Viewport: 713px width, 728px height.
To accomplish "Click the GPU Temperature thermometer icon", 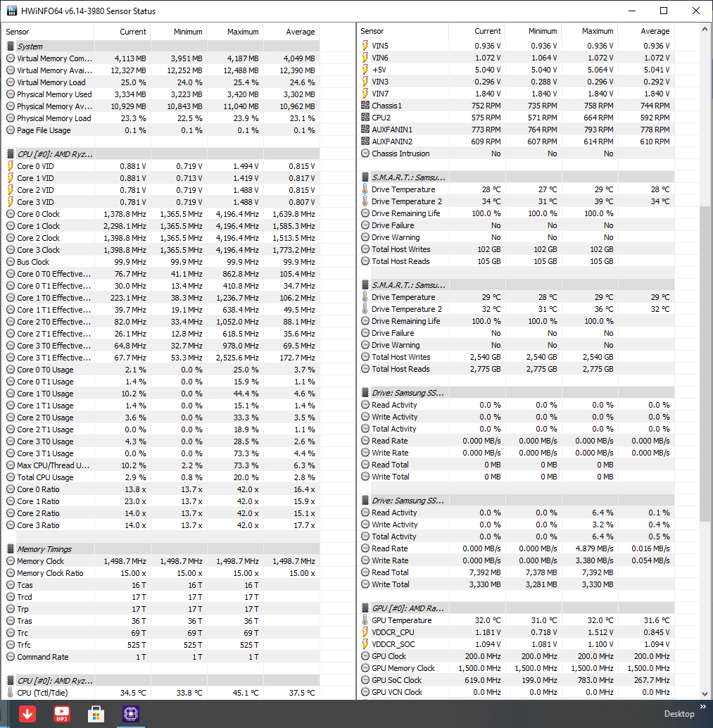I will [365, 620].
